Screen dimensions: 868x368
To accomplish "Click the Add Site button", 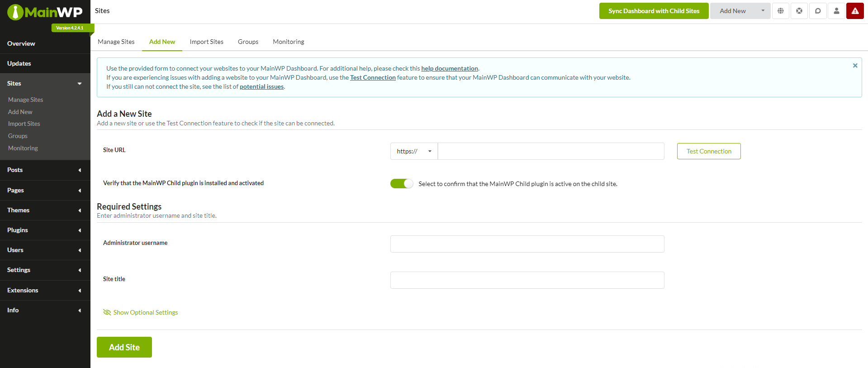I will [124, 347].
